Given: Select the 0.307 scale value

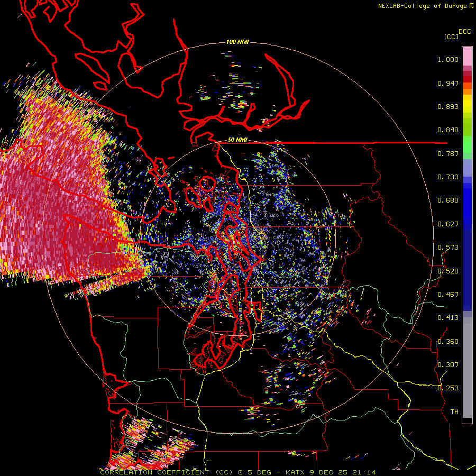Looking at the screenshot, I should coord(448,364).
